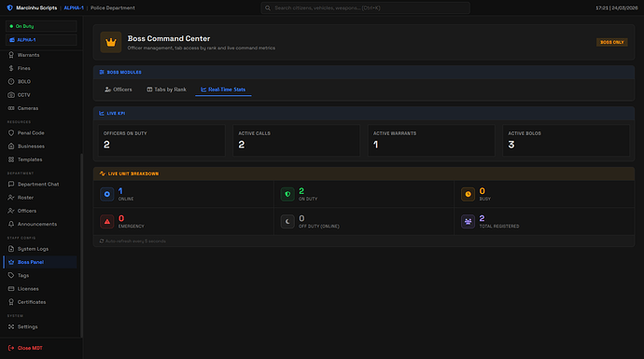
Task: Click the Warrants icon in sidebar
Action: click(11, 55)
